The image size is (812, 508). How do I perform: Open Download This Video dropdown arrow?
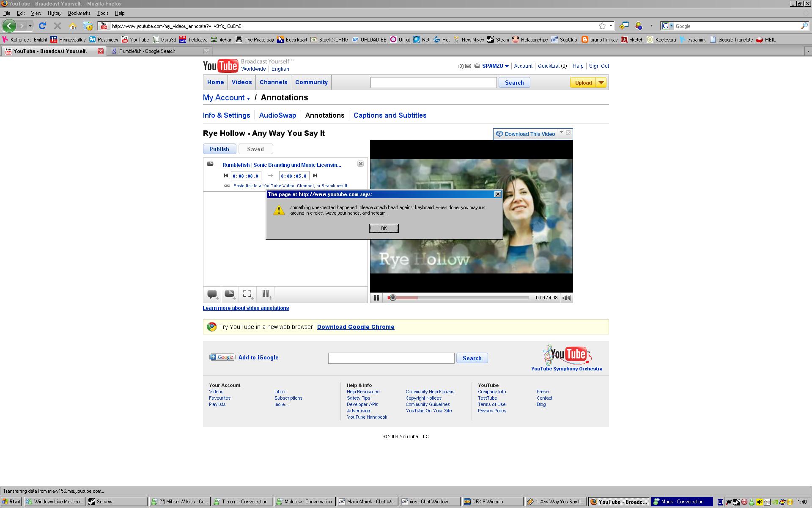561,133
